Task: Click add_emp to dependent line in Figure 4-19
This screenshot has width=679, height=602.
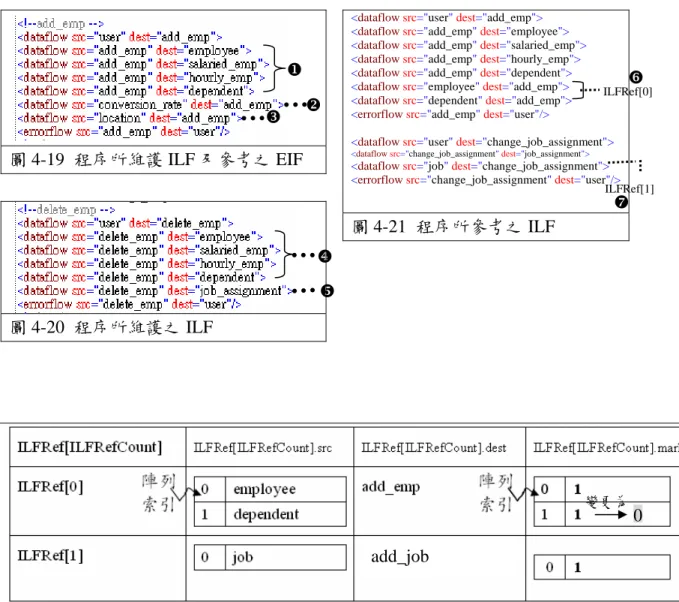Action: [x=136, y=91]
